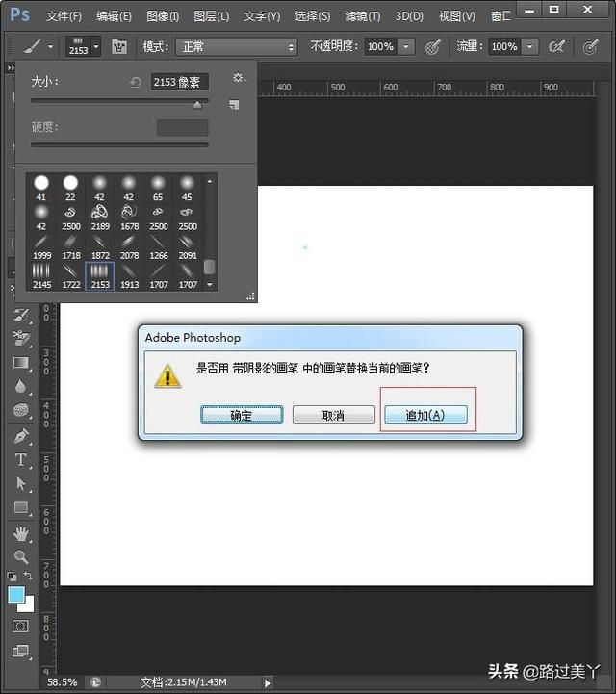Restore original brush size icon
The width and height of the screenshot is (616, 694).
(136, 82)
